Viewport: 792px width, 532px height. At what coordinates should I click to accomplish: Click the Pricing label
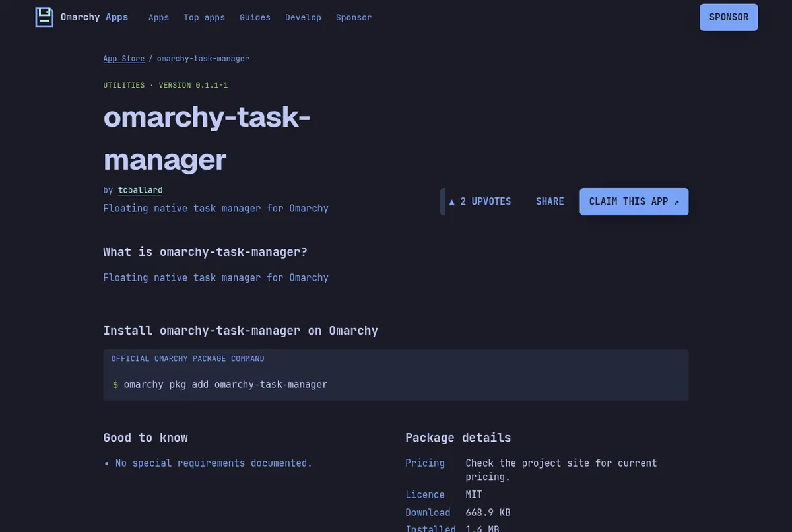[x=425, y=463]
